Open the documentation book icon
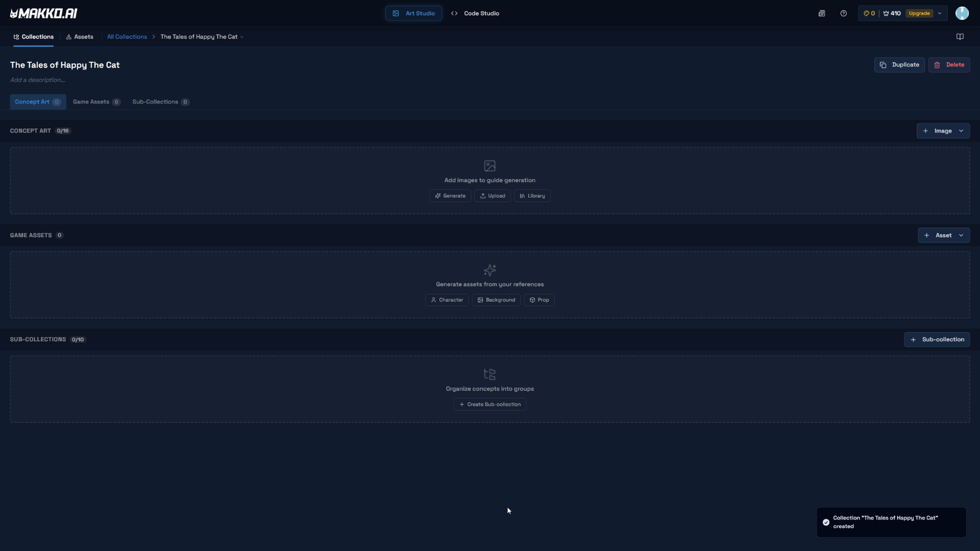 tap(960, 37)
